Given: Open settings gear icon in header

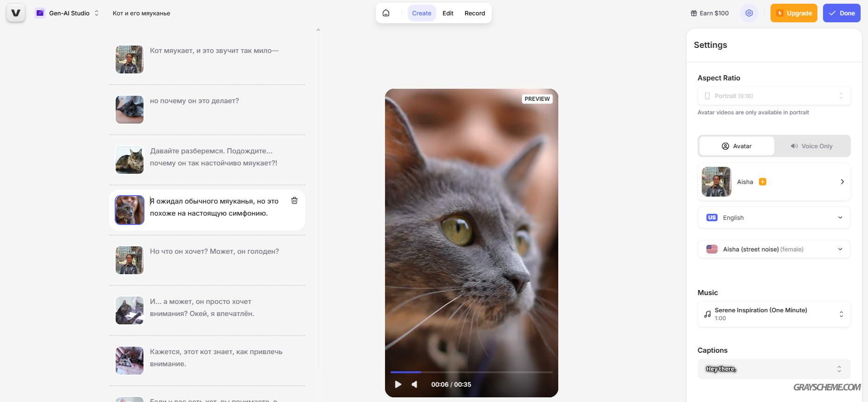Looking at the screenshot, I should tap(749, 13).
